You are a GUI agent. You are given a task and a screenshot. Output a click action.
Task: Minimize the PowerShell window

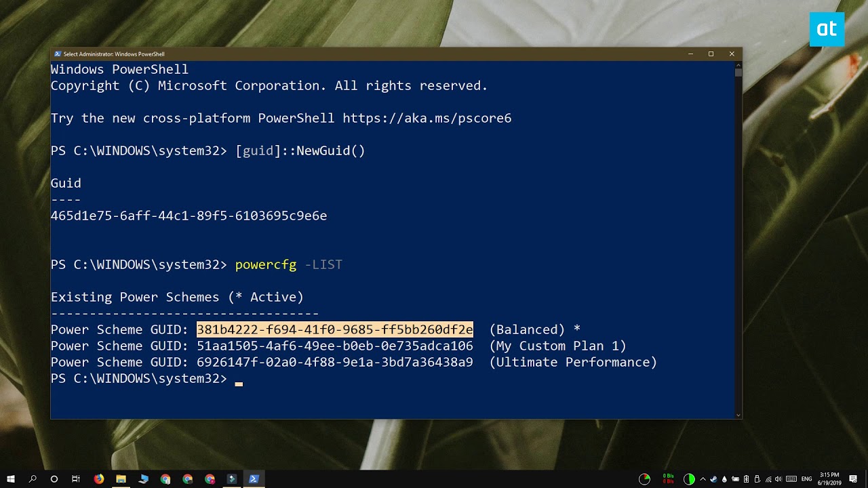tap(690, 54)
